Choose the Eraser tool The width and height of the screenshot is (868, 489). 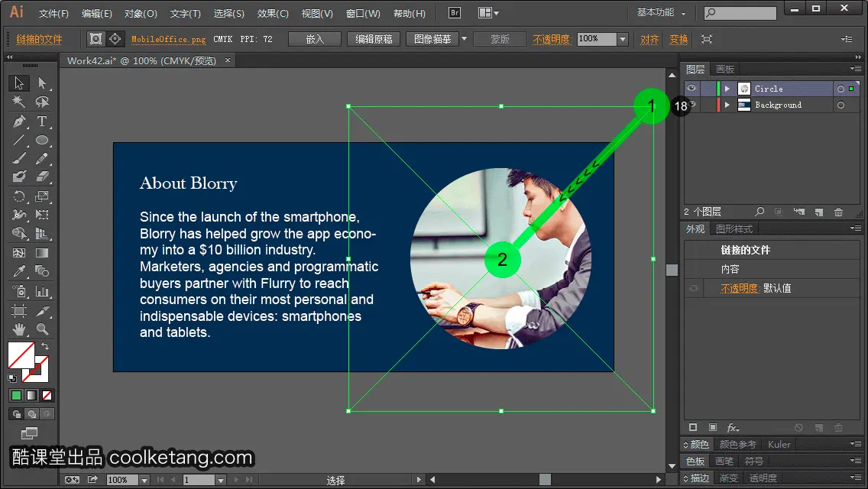[x=42, y=177]
